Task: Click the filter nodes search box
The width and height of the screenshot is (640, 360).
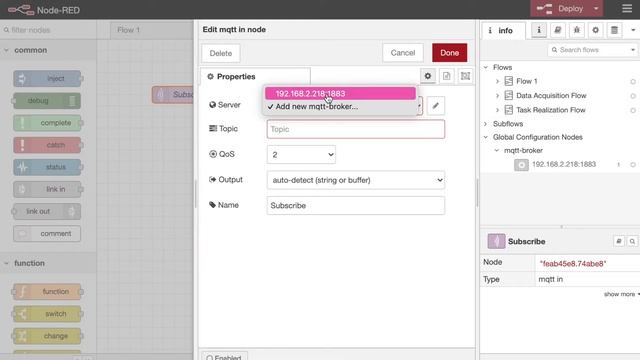Action: pos(48,30)
